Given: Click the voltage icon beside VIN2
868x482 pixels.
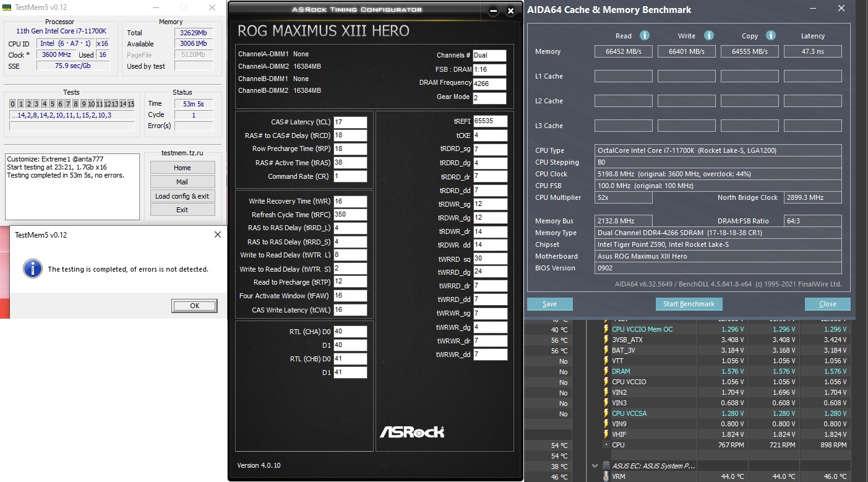Looking at the screenshot, I should [606, 392].
